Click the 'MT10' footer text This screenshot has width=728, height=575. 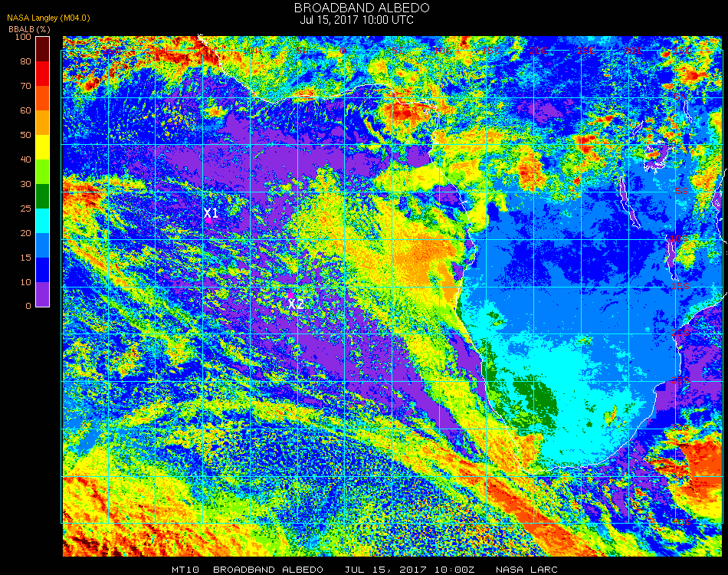pos(185,570)
